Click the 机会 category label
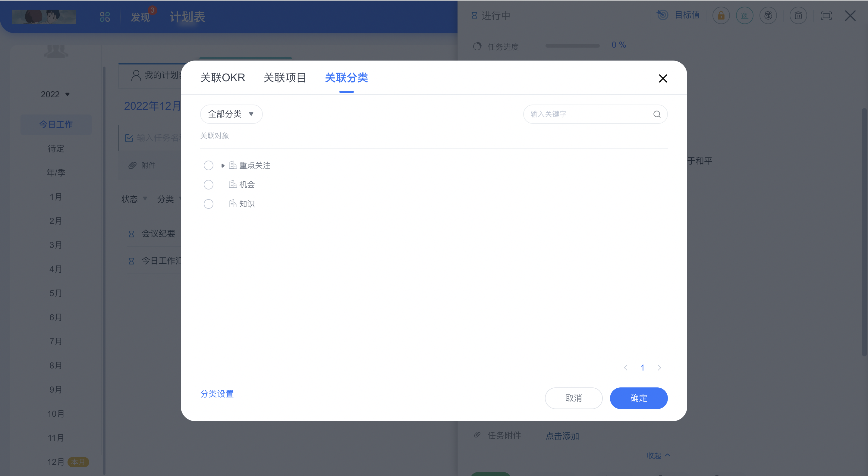Viewport: 868px width, 476px height. [x=247, y=185]
